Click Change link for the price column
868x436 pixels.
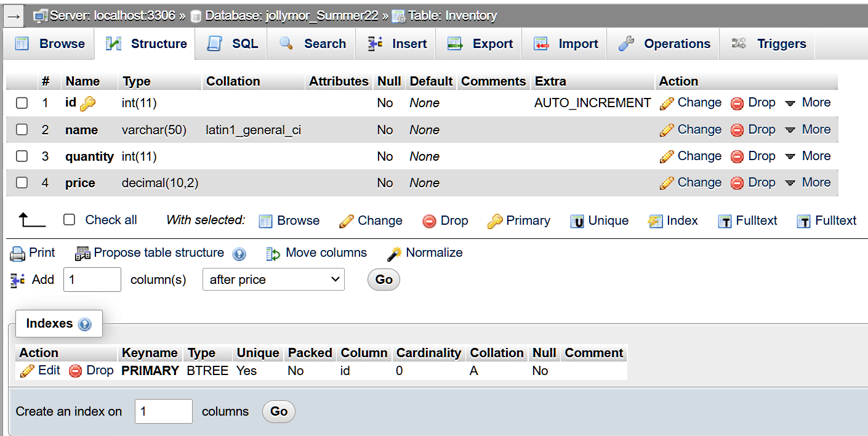691,183
